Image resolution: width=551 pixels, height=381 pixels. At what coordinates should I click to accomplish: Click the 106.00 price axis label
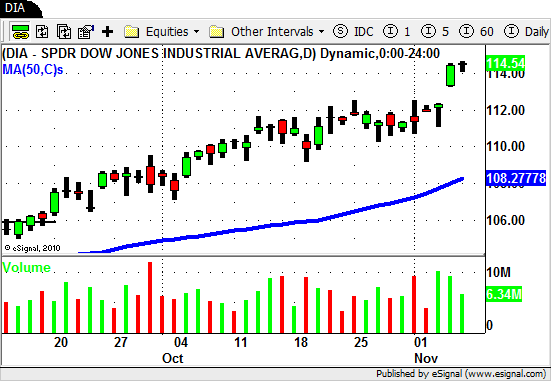(x=505, y=220)
